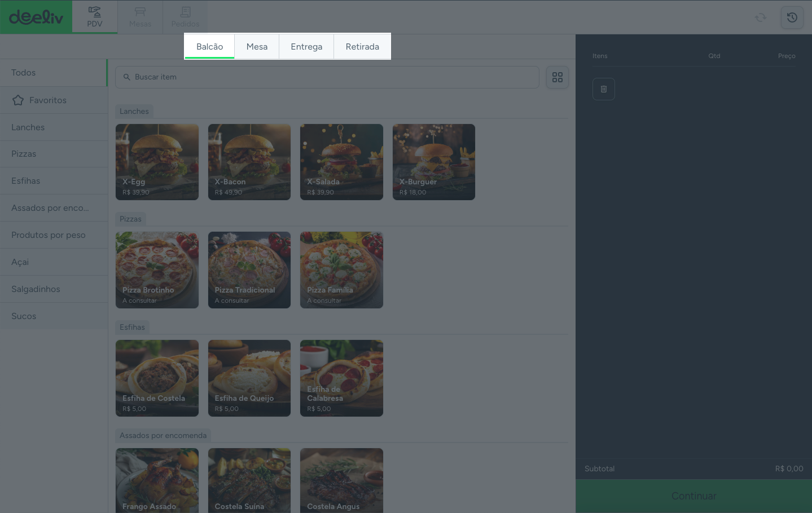Image resolution: width=812 pixels, height=513 pixels.
Task: Switch to the Entrega tab
Action: pyautogui.click(x=306, y=47)
